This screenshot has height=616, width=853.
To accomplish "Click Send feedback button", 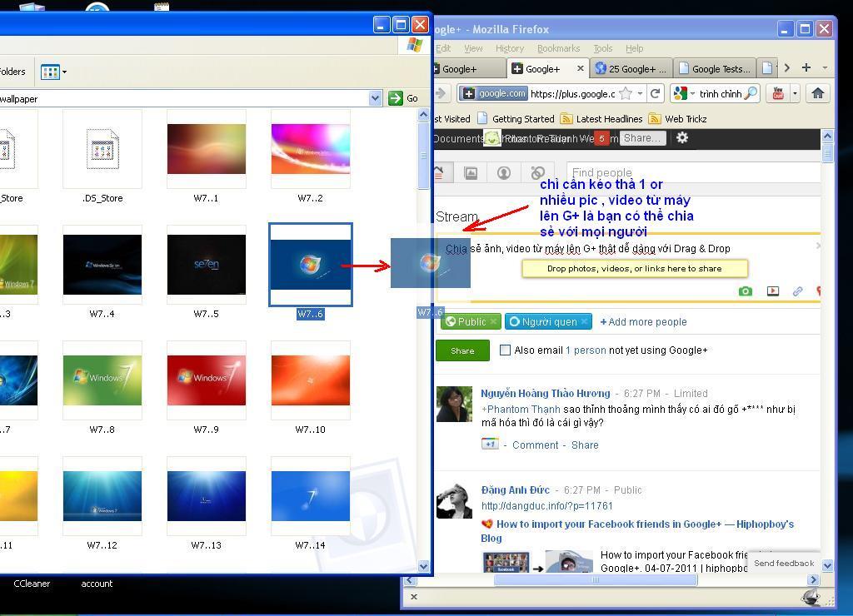I will [x=784, y=564].
